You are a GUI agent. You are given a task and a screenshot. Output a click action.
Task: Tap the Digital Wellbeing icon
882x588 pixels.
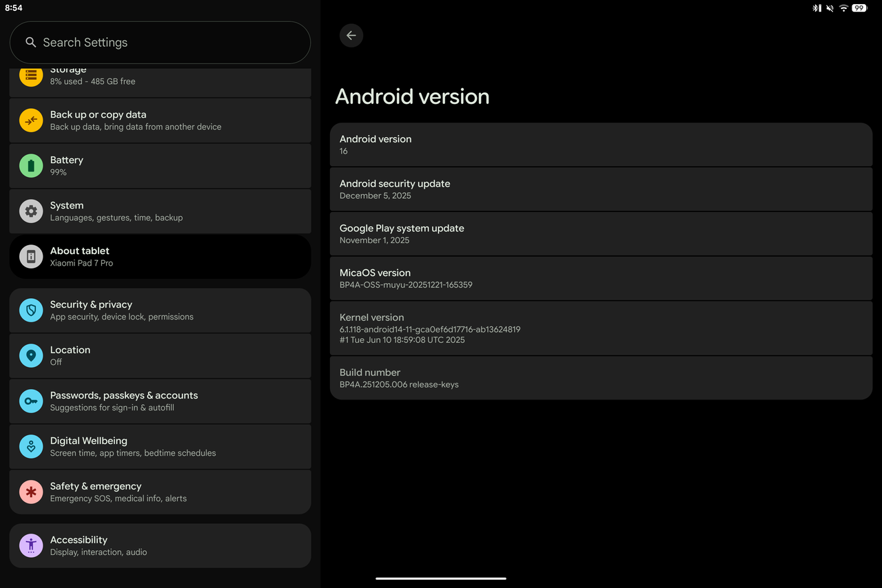tap(31, 447)
